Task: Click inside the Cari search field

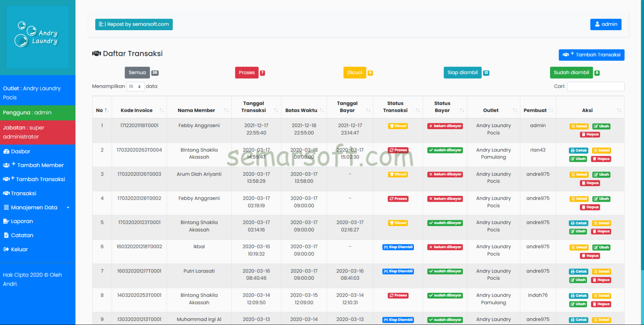Action: tap(595, 86)
